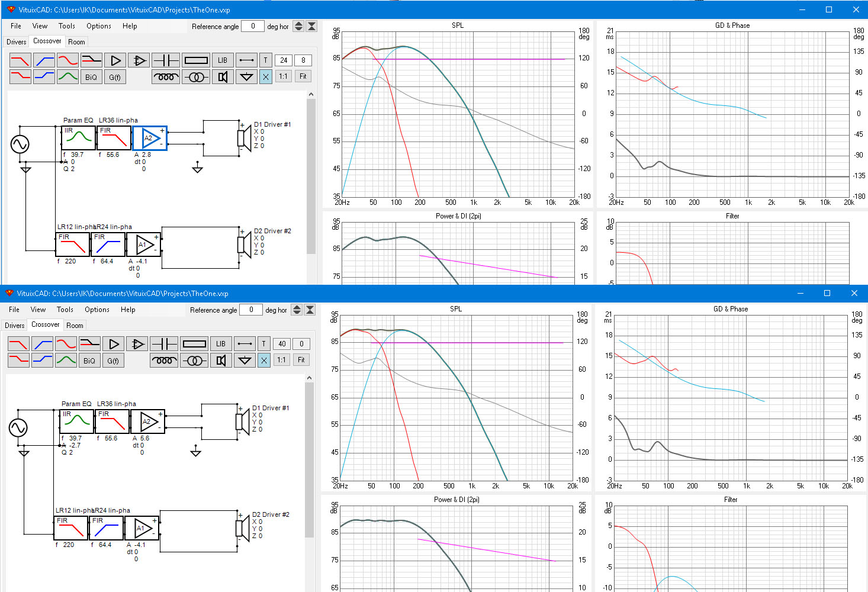The height and width of the screenshot is (592, 868).
Task: Open Help menu in upper window
Action: pos(130,26)
